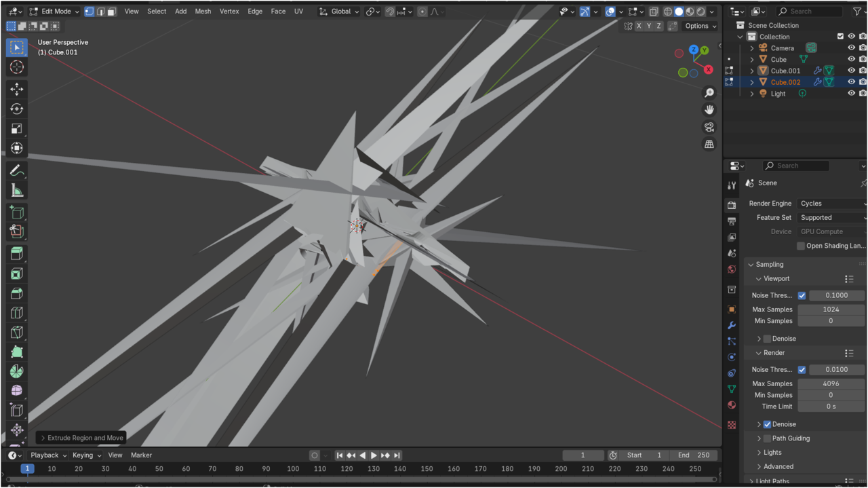Image resolution: width=868 pixels, height=488 pixels.
Task: Toggle the camera view icon
Action: pos(709,127)
